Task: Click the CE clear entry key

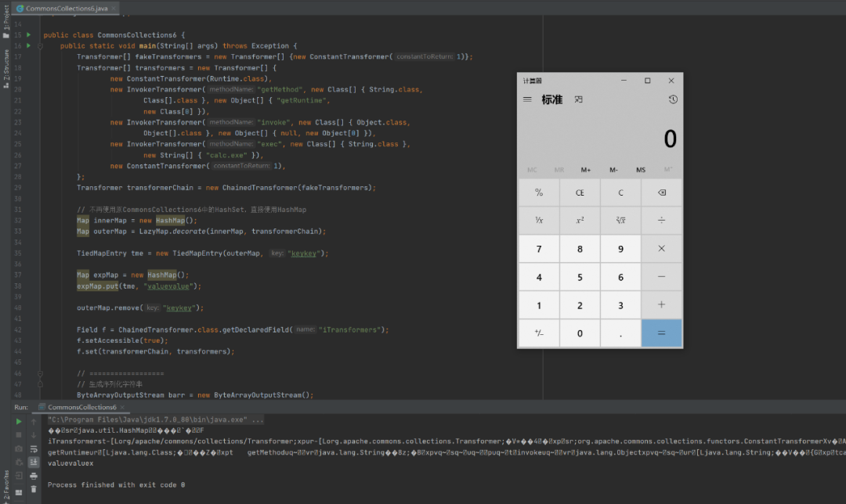Action: (x=580, y=193)
